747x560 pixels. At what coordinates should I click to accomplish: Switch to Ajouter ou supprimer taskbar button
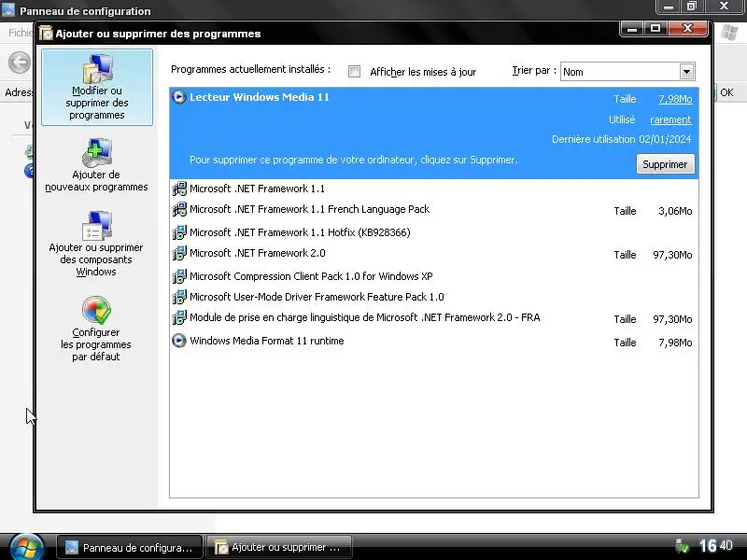tap(279, 547)
